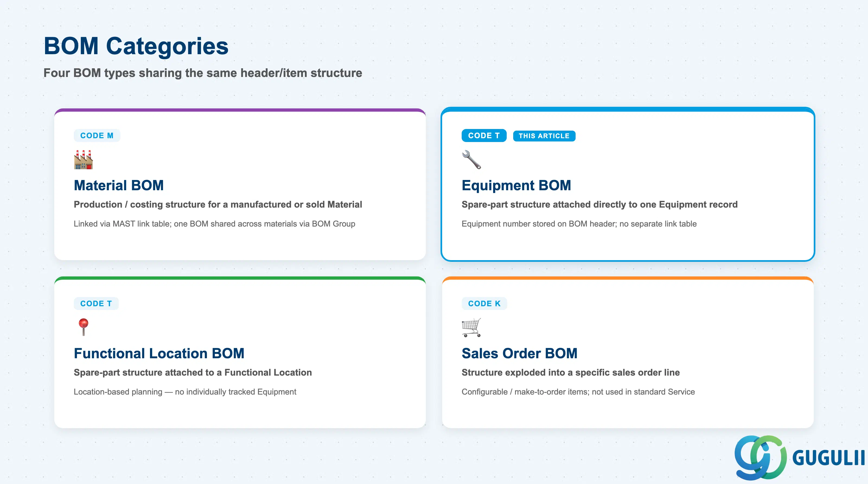The image size is (868, 484).
Task: Click 'Linked via MAST link table' note
Action: [x=214, y=224]
